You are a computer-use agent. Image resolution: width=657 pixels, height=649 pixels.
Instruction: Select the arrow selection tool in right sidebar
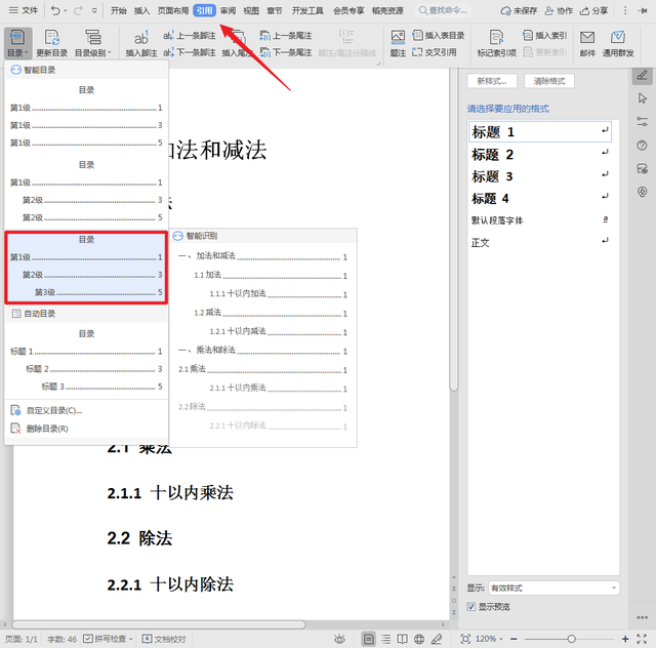(x=642, y=98)
